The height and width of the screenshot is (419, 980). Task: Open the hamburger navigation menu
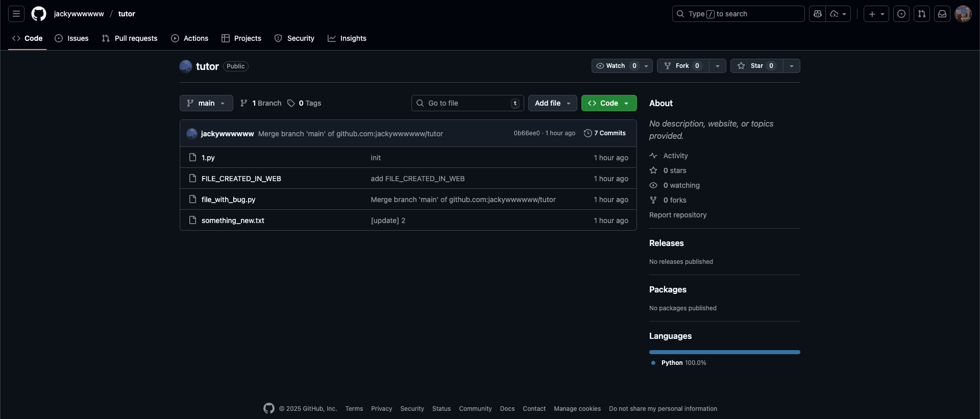(x=16, y=14)
